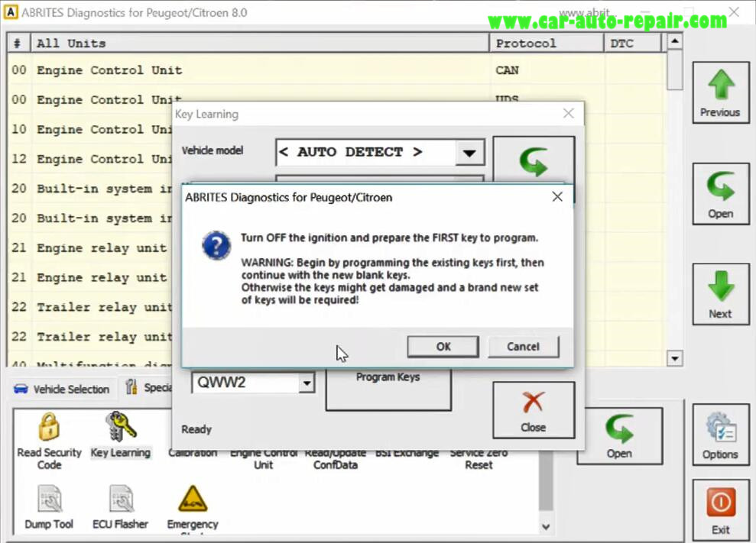Screen dimensions: 756x543
Task: Expand the QWW2 combo box
Action: pos(307,383)
